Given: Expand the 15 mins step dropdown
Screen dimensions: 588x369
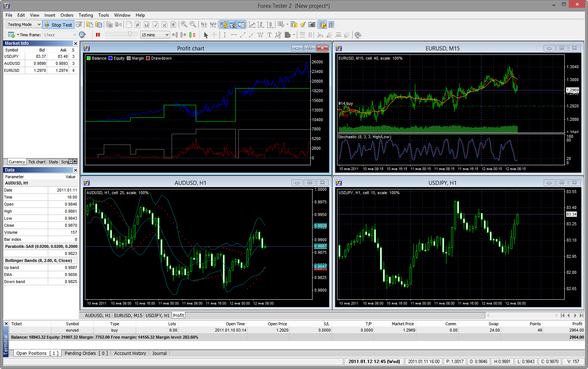Looking at the screenshot, I should [167, 35].
